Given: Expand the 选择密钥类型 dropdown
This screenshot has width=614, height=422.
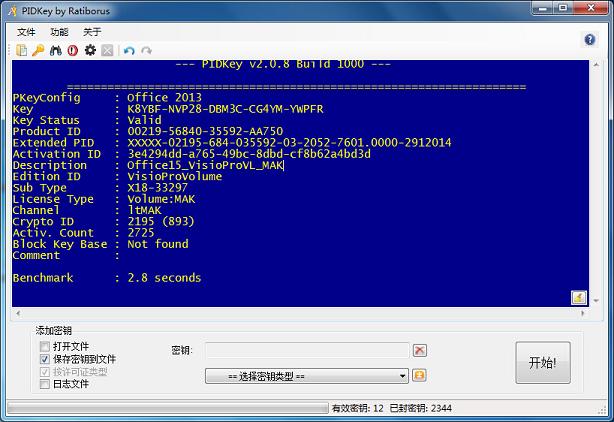Looking at the screenshot, I should click(x=307, y=376).
